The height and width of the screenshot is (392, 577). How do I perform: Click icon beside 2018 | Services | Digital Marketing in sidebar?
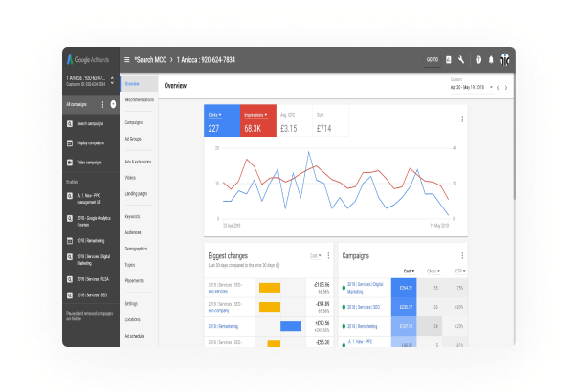pyautogui.click(x=70, y=256)
